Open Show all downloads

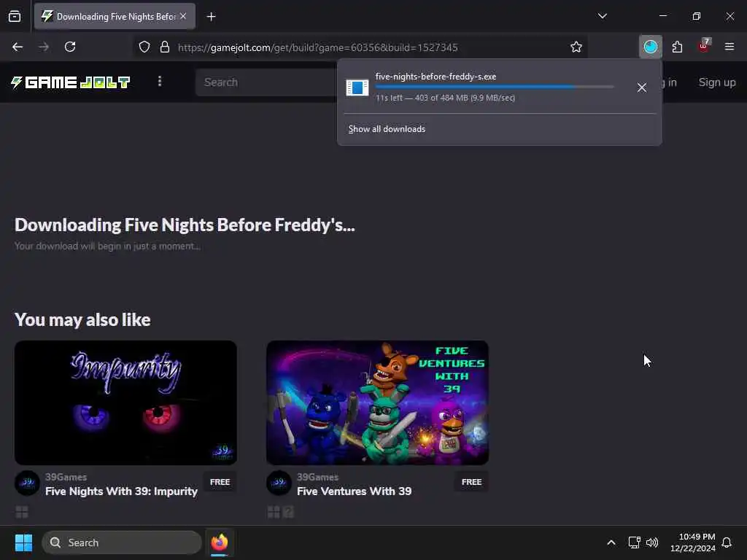click(387, 129)
